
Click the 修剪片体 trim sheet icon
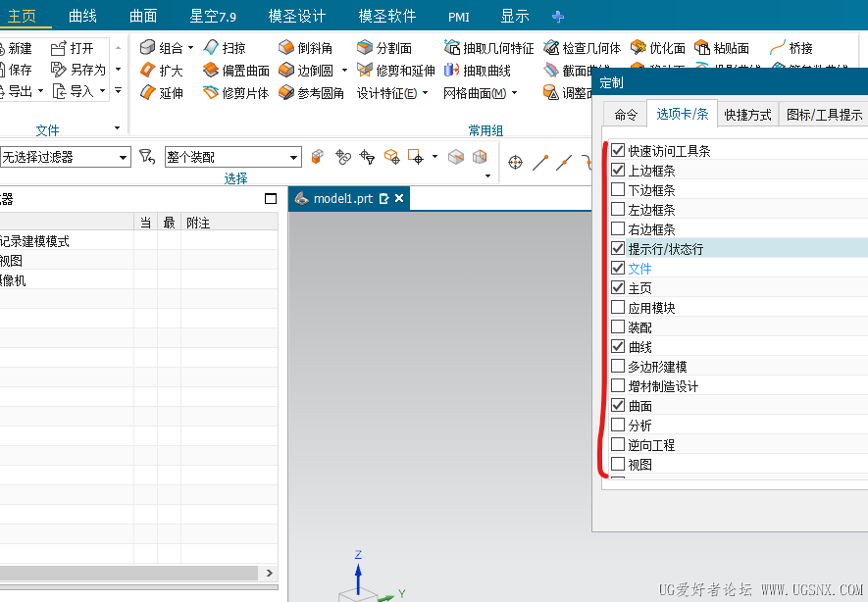coord(211,92)
